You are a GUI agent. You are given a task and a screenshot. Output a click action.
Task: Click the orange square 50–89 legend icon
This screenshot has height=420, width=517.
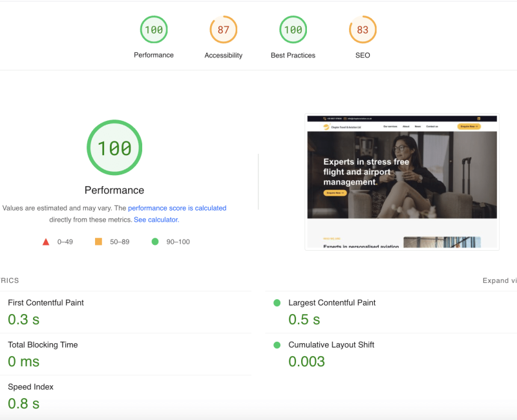point(99,242)
